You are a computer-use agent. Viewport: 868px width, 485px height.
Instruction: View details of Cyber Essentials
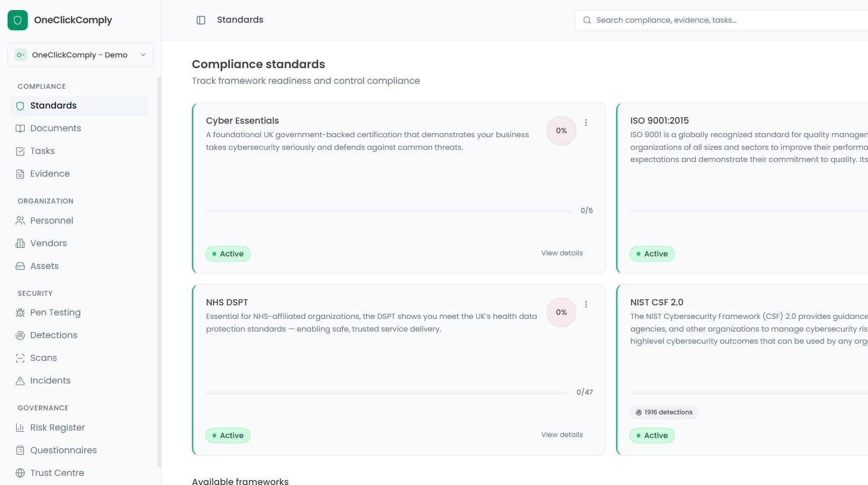tap(562, 253)
